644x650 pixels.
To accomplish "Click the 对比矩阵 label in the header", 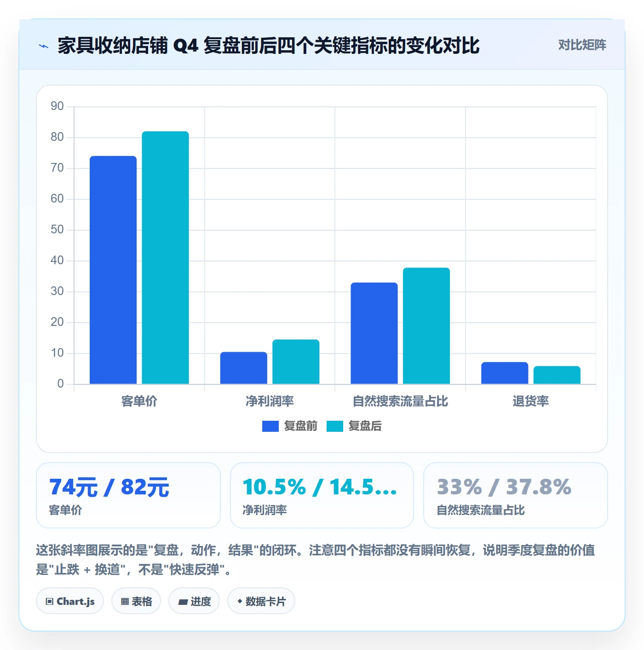I will click(582, 45).
